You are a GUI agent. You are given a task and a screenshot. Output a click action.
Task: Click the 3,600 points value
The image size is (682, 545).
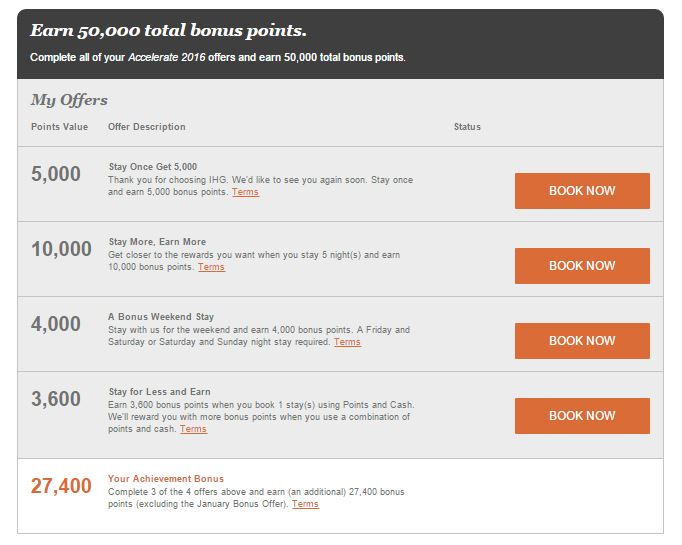[x=56, y=399]
